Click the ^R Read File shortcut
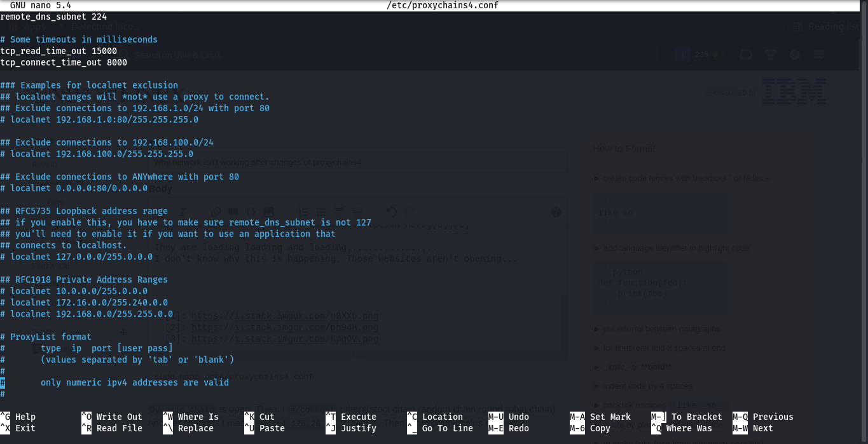The width and height of the screenshot is (868, 444). point(112,428)
